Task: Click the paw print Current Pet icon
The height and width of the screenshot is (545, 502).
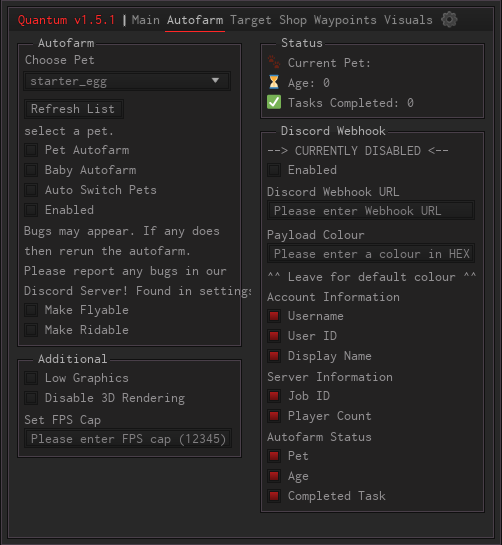Action: [x=274, y=62]
